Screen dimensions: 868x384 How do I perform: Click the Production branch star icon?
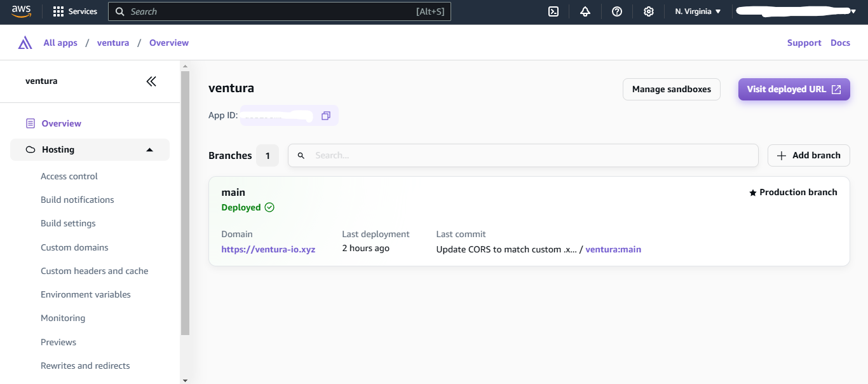pos(753,193)
